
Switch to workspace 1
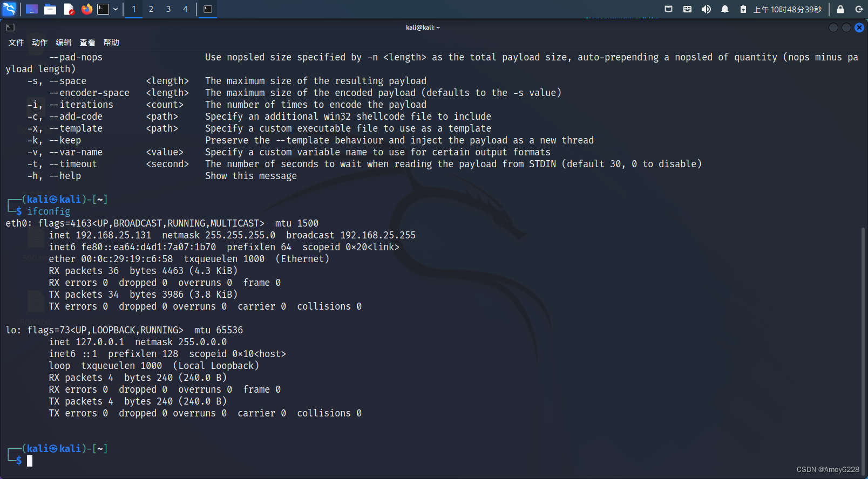point(134,9)
